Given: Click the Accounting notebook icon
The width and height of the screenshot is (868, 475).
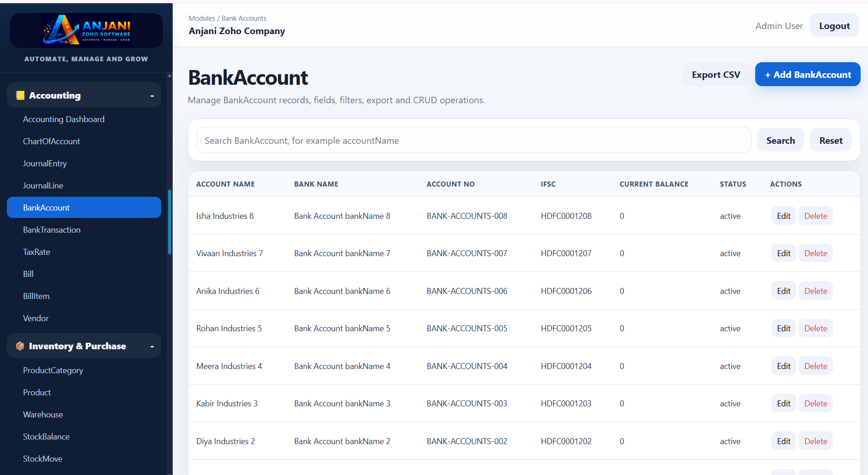Looking at the screenshot, I should [x=20, y=95].
